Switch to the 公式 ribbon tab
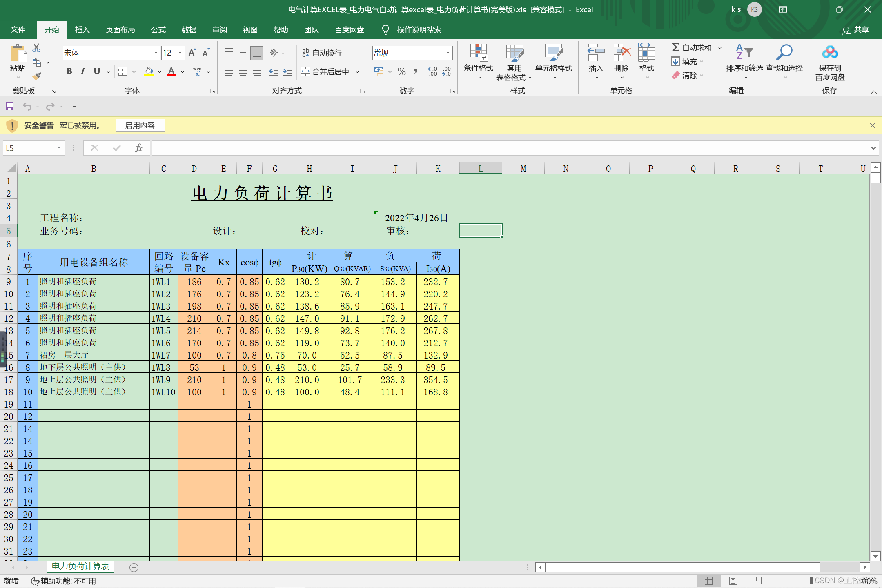The image size is (882, 588). (x=158, y=30)
